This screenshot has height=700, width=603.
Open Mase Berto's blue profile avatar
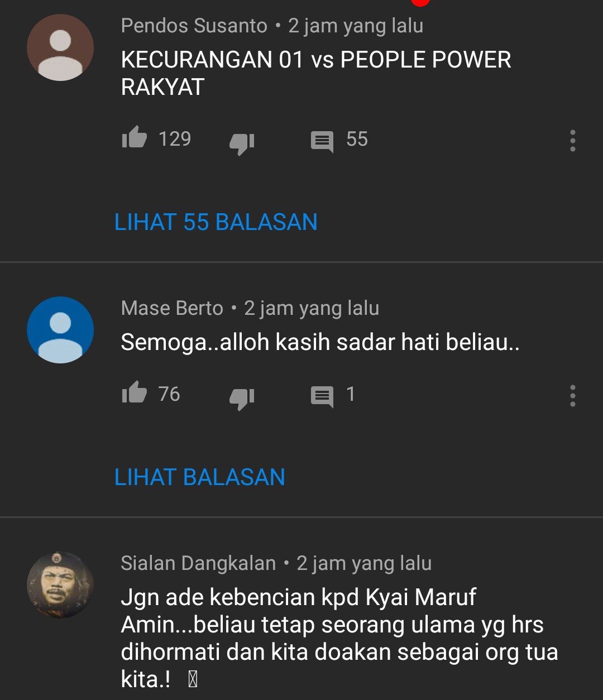(x=60, y=330)
